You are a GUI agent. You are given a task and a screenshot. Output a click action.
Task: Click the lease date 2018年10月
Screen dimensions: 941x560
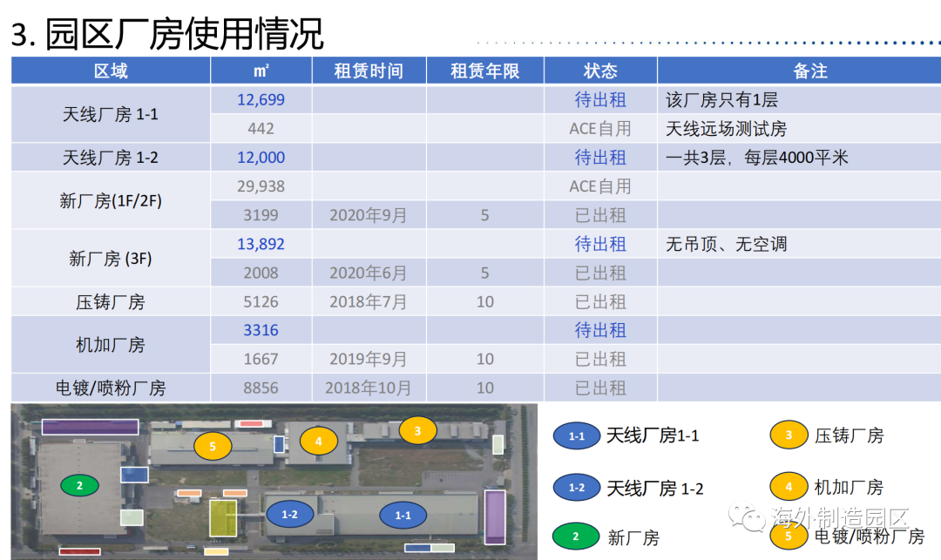click(x=369, y=388)
